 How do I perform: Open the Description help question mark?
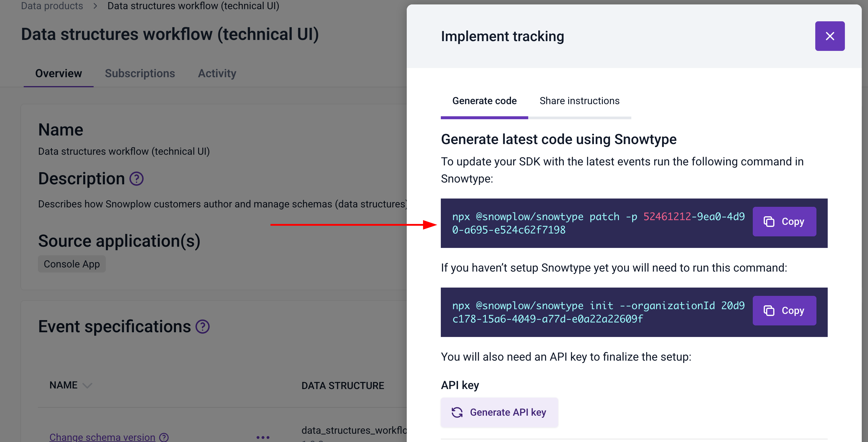click(x=137, y=178)
